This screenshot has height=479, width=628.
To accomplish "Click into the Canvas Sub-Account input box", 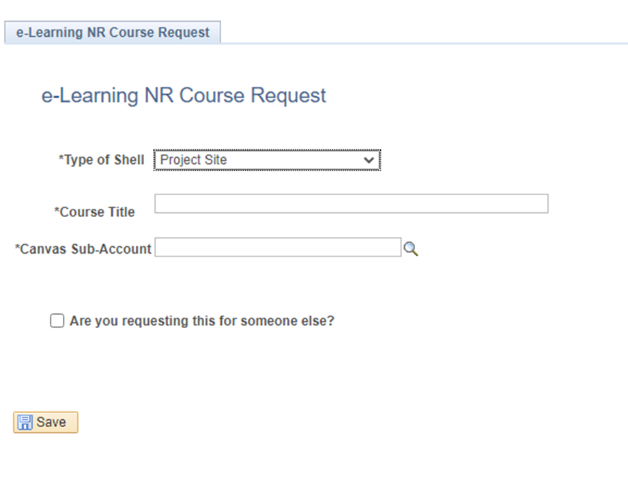I will (x=277, y=248).
